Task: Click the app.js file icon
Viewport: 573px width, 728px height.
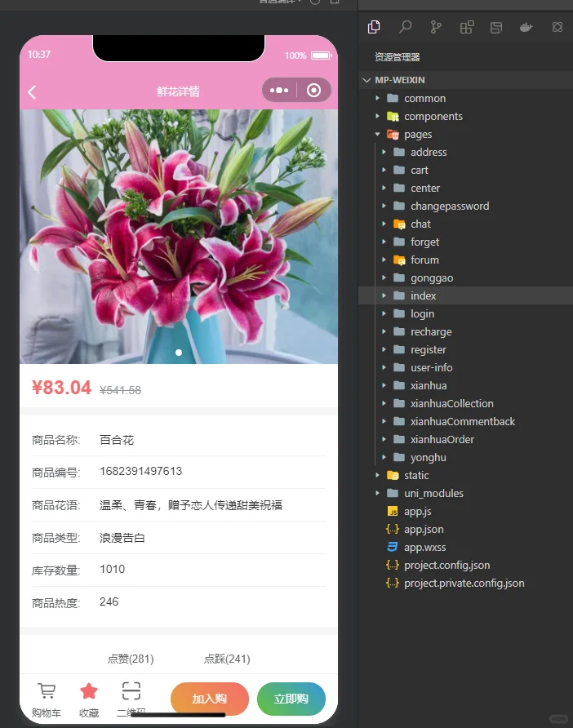Action: [x=393, y=511]
